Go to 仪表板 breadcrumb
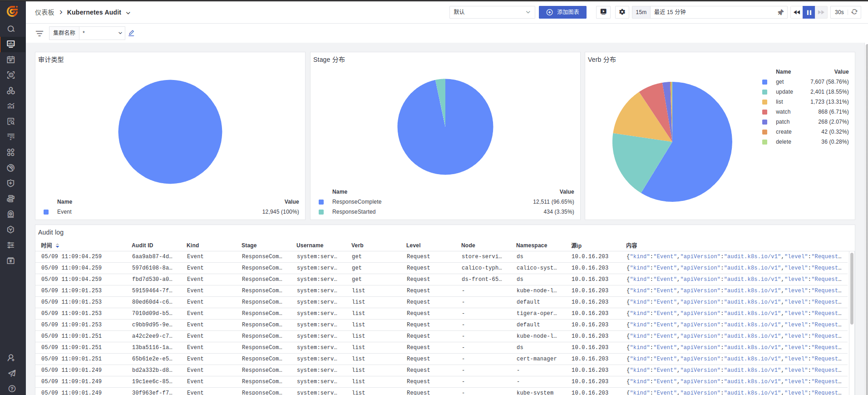The width and height of the screenshot is (868, 395). pos(44,12)
